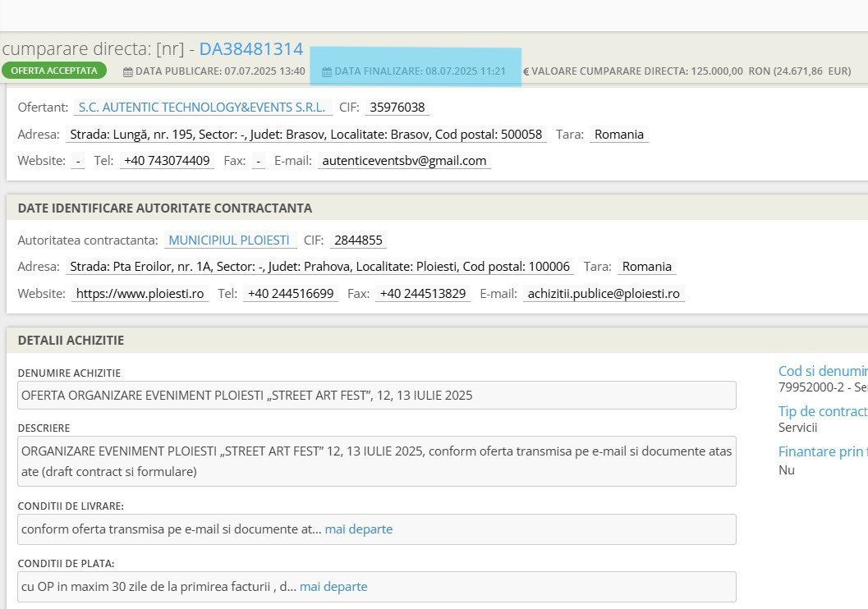This screenshot has height=609, width=868.
Task: Click the Date Identificare Autoritate Contractanta header
Action: 164,208
